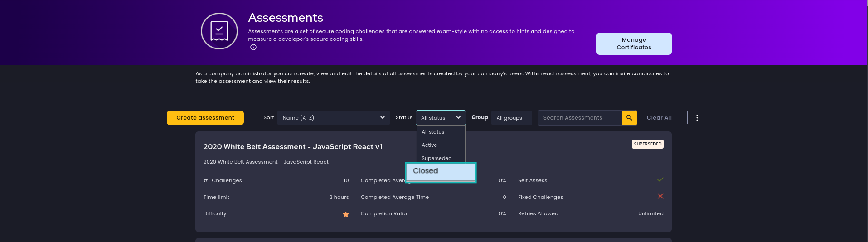
Task: Select the All status option in list
Action: (x=441, y=132)
